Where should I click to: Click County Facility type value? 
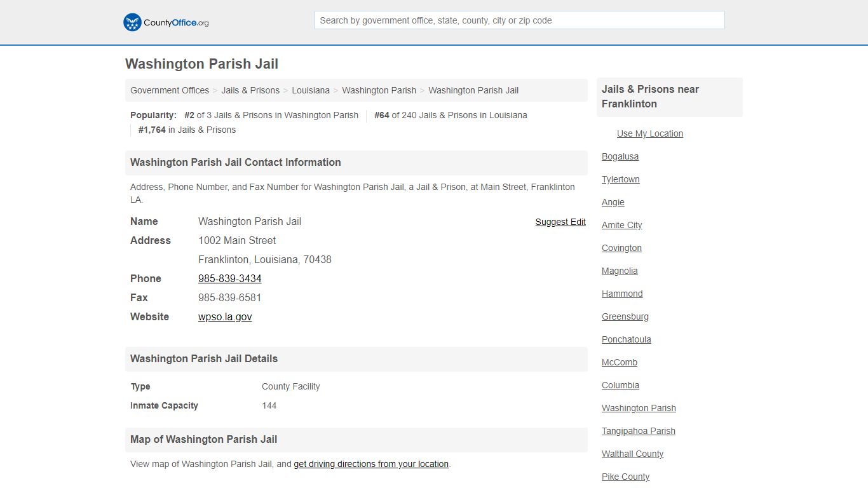(x=291, y=386)
